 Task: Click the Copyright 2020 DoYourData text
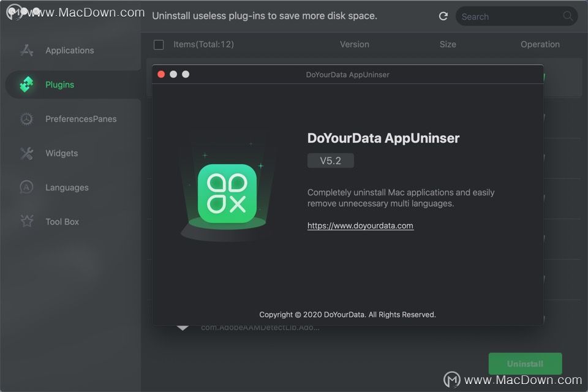[347, 314]
